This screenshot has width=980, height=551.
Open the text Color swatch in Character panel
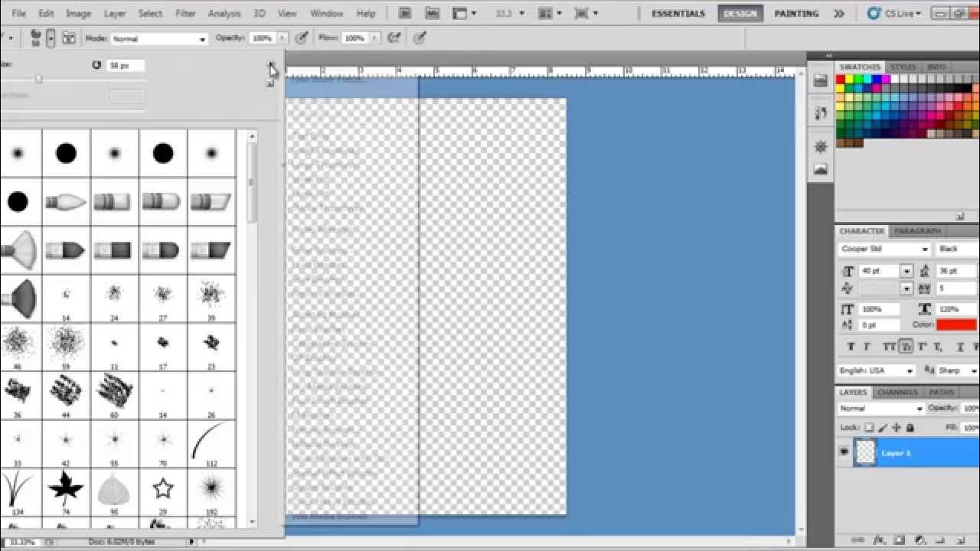click(x=956, y=325)
